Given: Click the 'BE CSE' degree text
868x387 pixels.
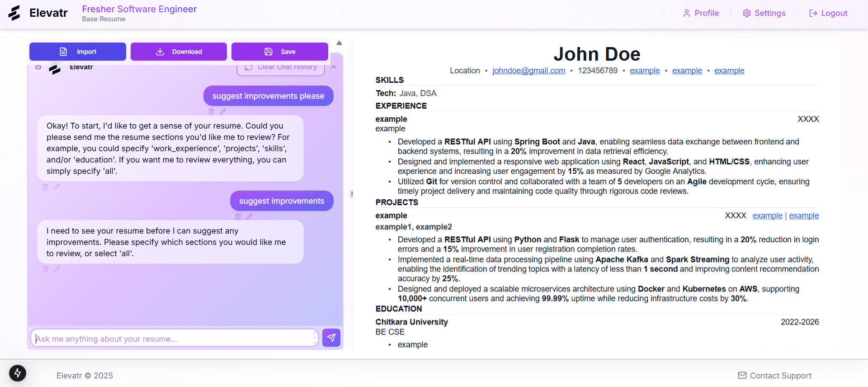Looking at the screenshot, I should 390,332.
